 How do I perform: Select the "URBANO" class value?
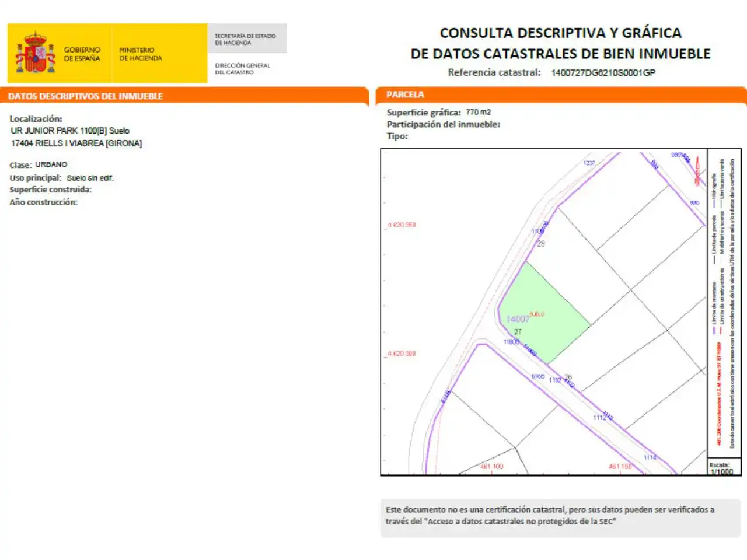click(x=51, y=164)
